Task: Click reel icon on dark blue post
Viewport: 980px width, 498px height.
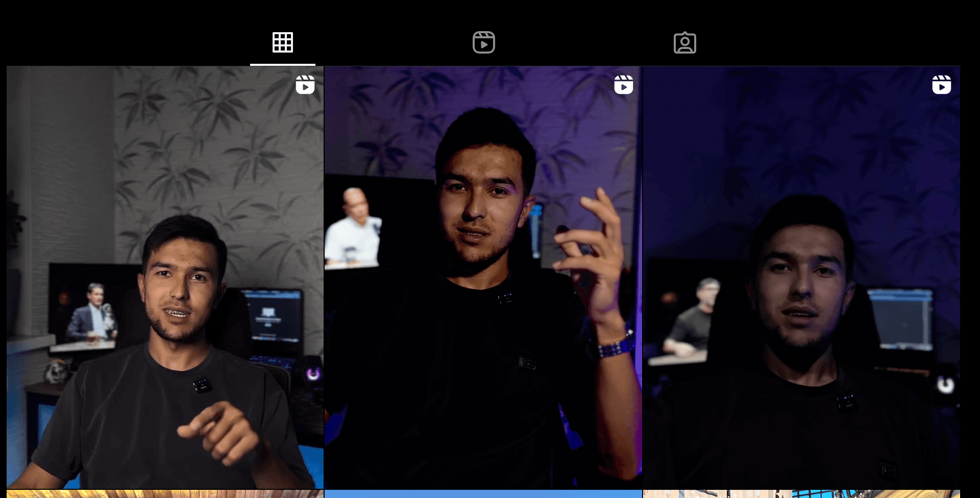Action: click(942, 85)
